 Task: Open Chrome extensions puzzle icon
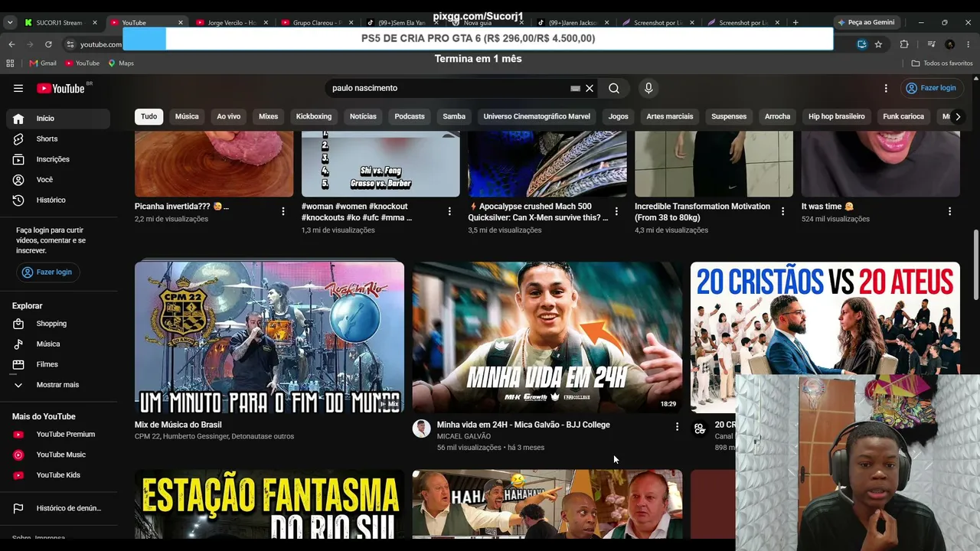point(904,44)
